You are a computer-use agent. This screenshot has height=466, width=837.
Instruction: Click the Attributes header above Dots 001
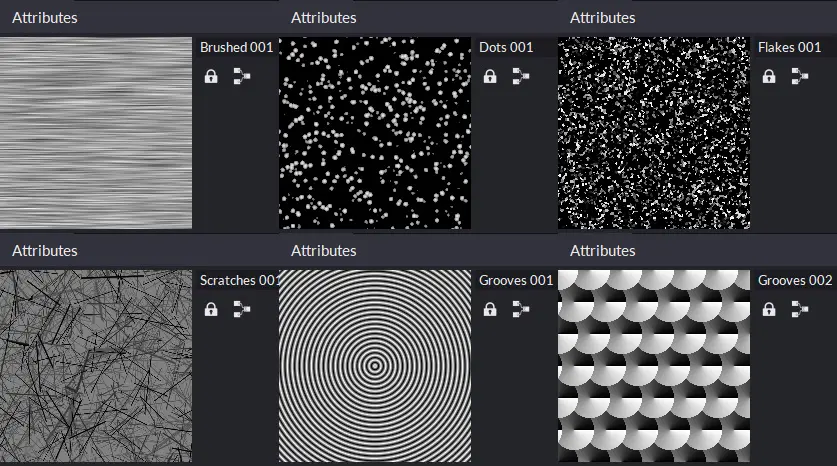[323, 18]
